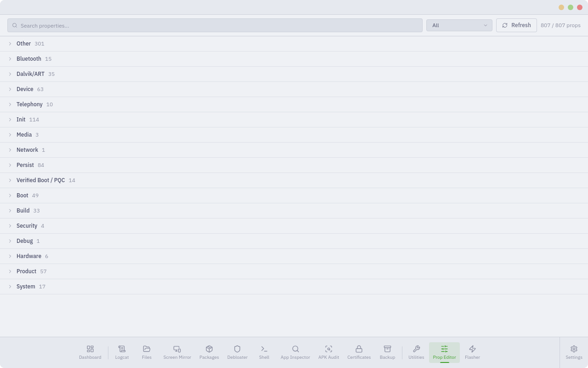Open the Dashboard icon in bottom bar
Image resolution: width=588 pixels, height=368 pixels.
90,349
